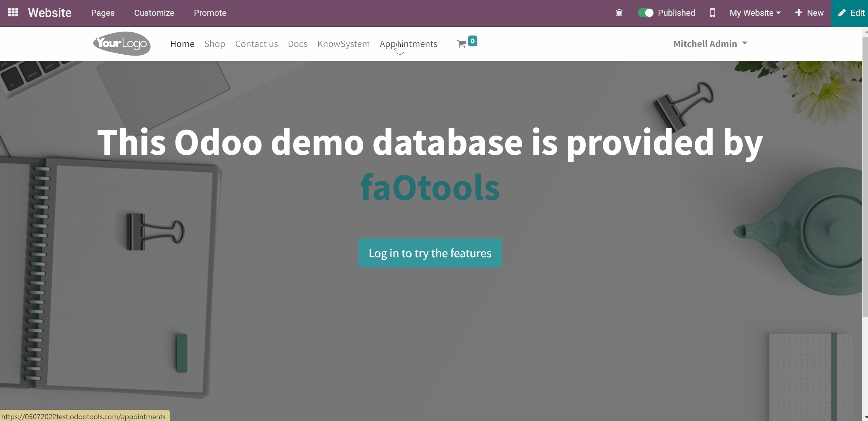Go to Appointments page
Image resolution: width=868 pixels, height=421 pixels.
(x=409, y=44)
